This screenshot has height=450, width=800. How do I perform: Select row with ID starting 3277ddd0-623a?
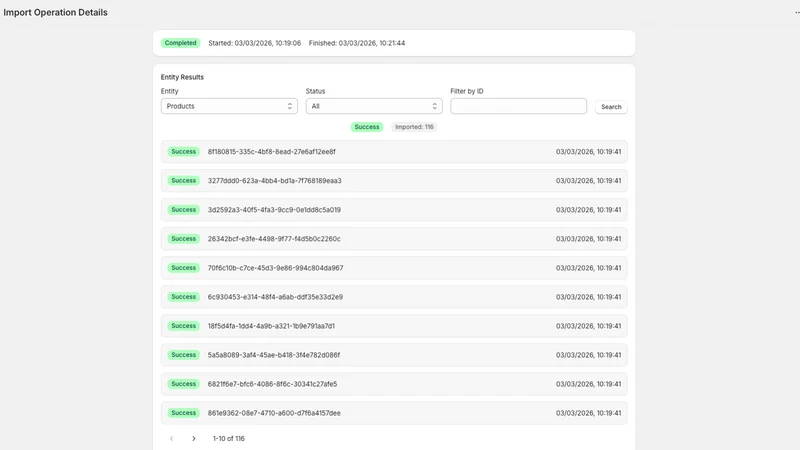click(394, 181)
